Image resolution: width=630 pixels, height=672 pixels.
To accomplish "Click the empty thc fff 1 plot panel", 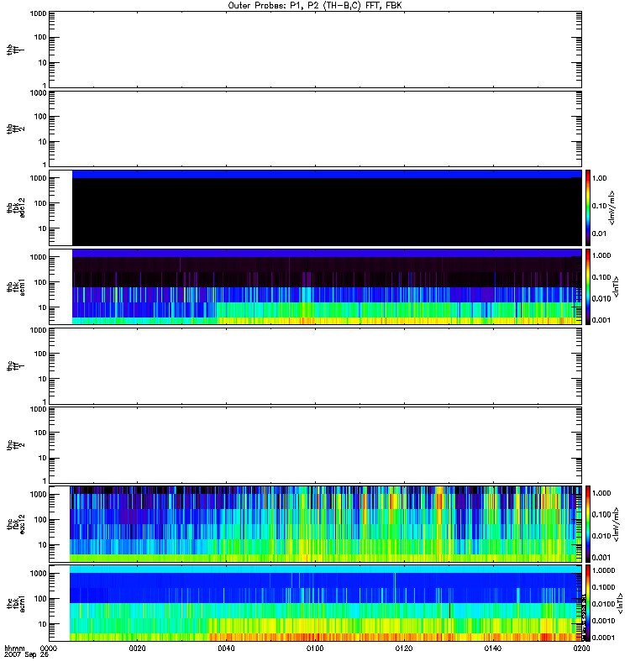I will tap(315, 366).
